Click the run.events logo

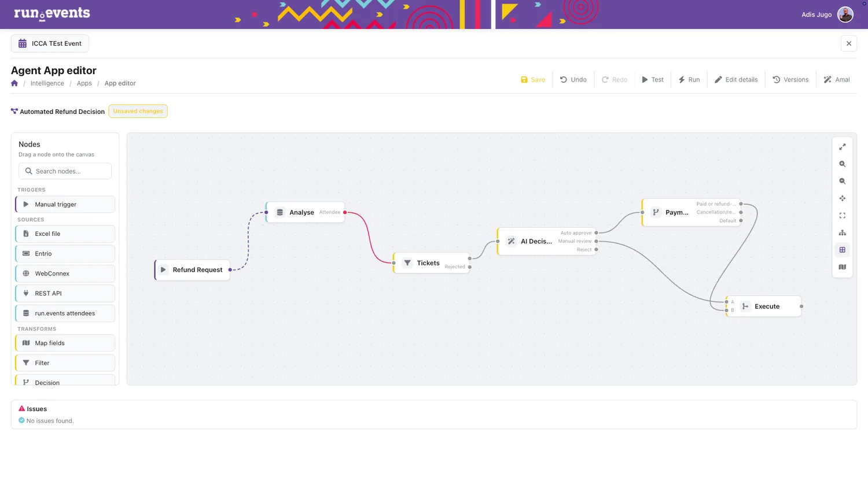[52, 13]
